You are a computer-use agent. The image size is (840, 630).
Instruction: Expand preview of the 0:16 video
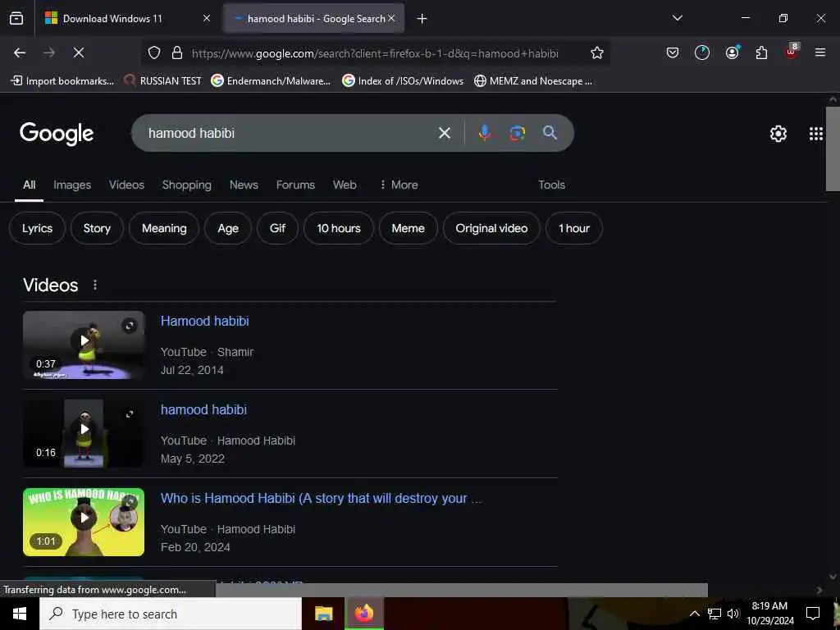pos(129,414)
